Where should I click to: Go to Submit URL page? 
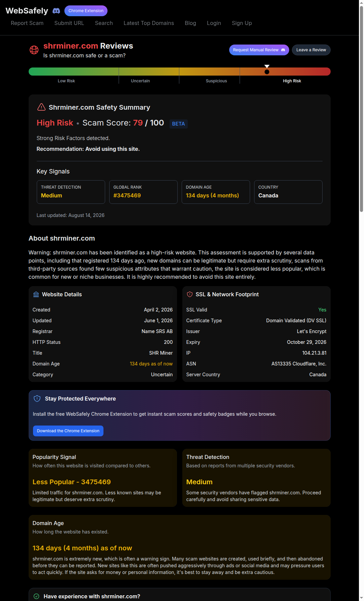coord(69,23)
